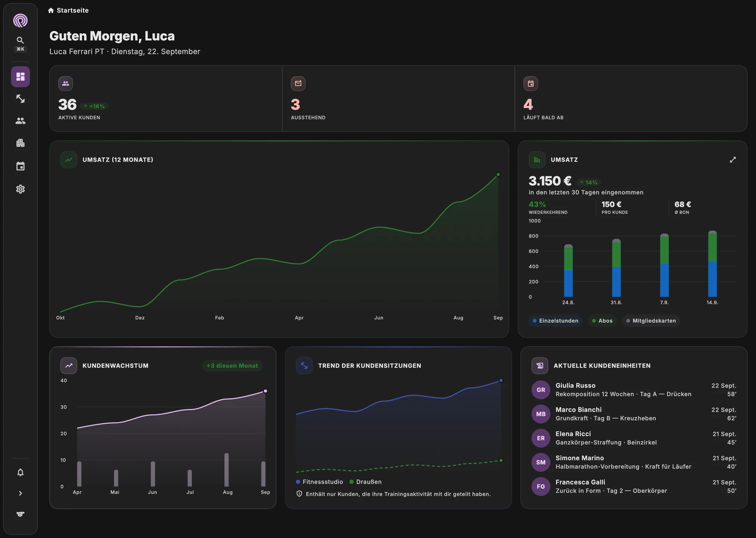Open settings gear icon in sidebar
756x538 pixels.
coord(20,189)
